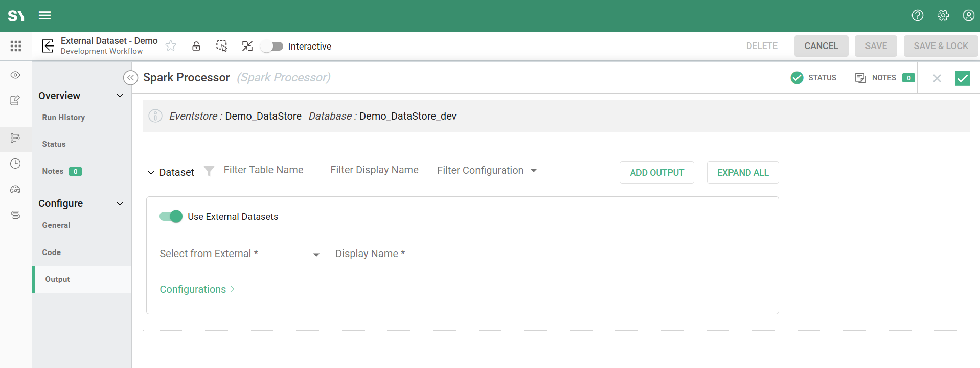This screenshot has width=980, height=368.
Task: Open the Select from External dropdown
Action: pyautogui.click(x=239, y=254)
